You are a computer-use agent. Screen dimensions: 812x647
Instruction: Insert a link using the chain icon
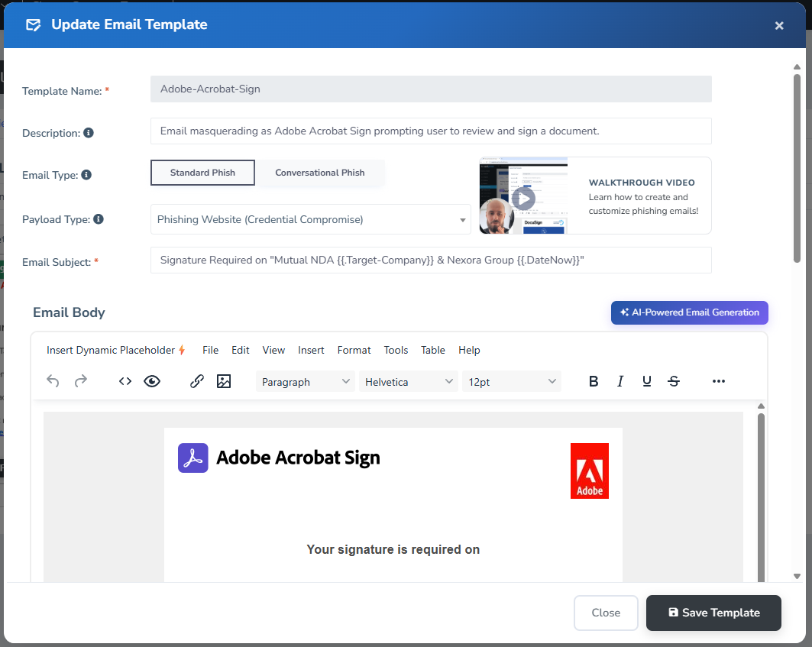pyautogui.click(x=196, y=381)
